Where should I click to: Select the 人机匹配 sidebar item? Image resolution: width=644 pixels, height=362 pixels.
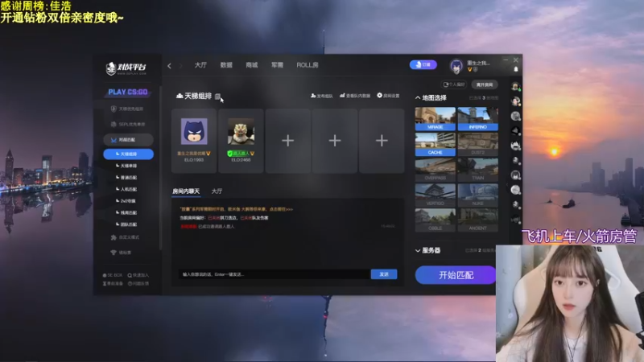coord(128,189)
